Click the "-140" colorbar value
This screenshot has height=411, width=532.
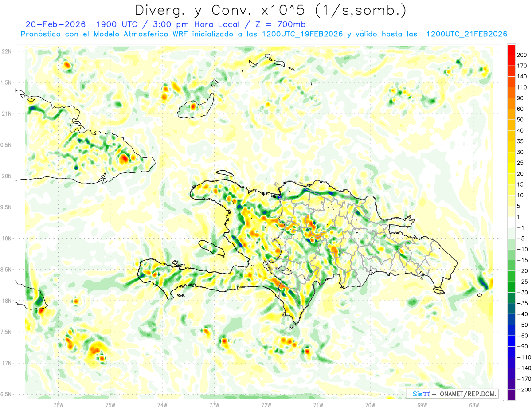tap(525, 368)
